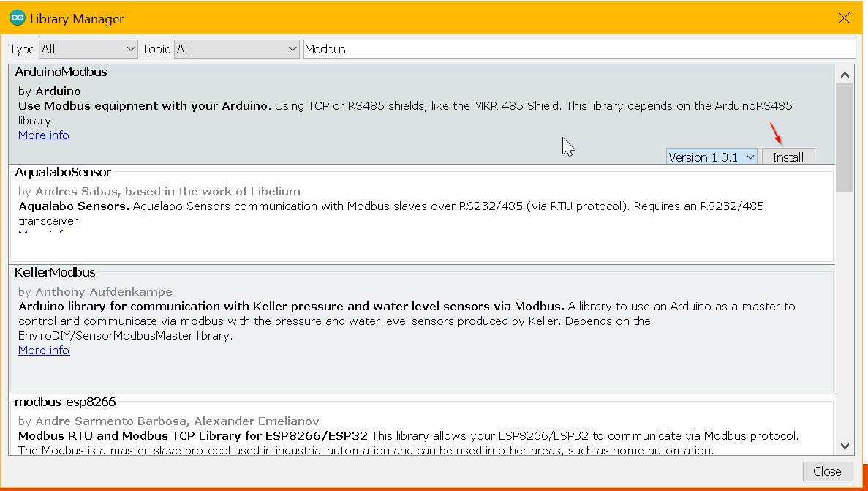868x491 pixels.
Task: Open the Type filter dropdown
Action: point(88,49)
